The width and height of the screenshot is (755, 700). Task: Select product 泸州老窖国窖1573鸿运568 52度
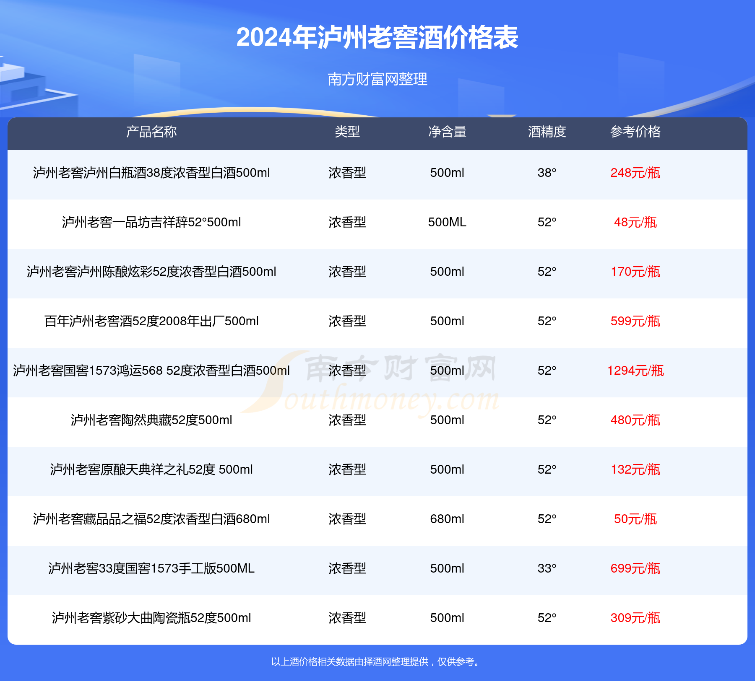(x=102, y=371)
